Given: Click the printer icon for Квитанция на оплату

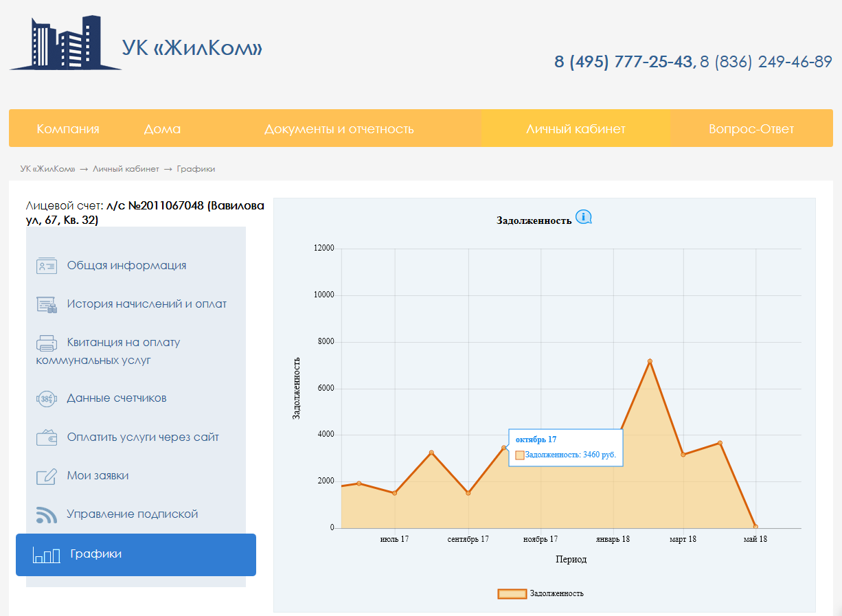Looking at the screenshot, I should 47,343.
